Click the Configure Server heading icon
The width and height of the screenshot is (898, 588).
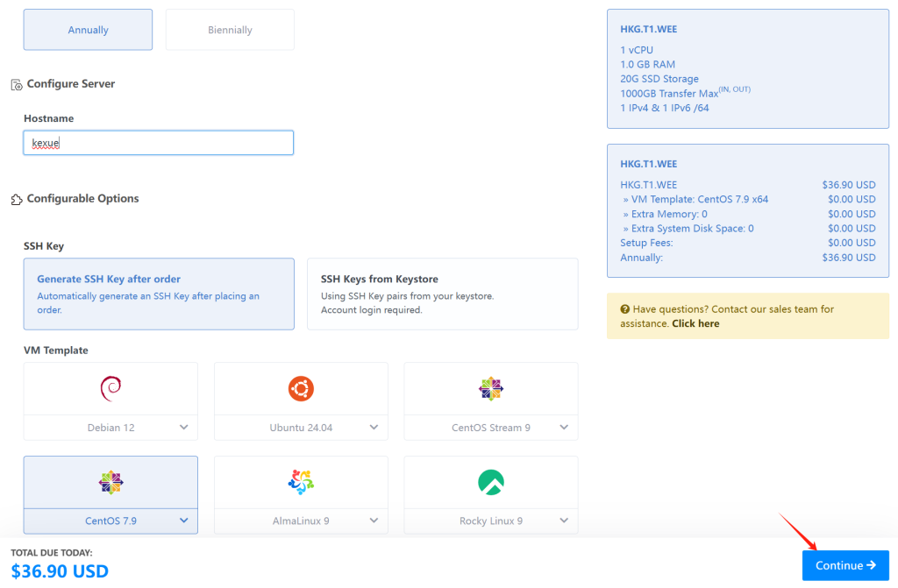pos(17,85)
